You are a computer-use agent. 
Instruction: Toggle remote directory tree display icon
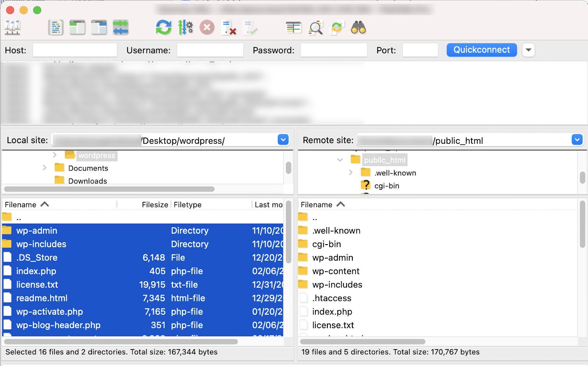(x=99, y=28)
